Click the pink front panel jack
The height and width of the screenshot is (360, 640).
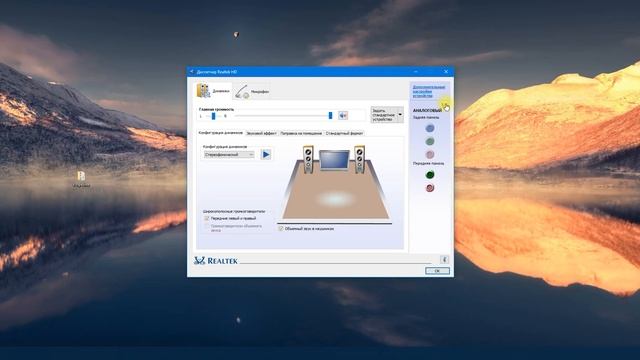click(x=430, y=188)
